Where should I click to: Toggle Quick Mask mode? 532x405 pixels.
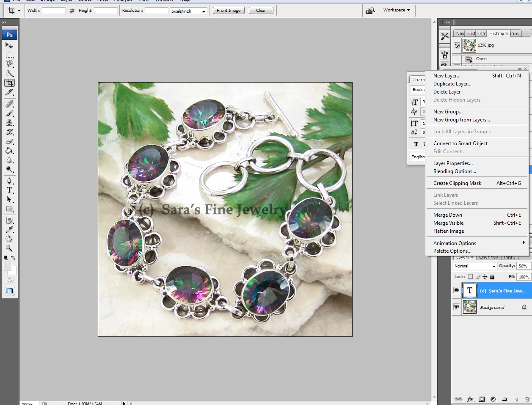click(9, 280)
